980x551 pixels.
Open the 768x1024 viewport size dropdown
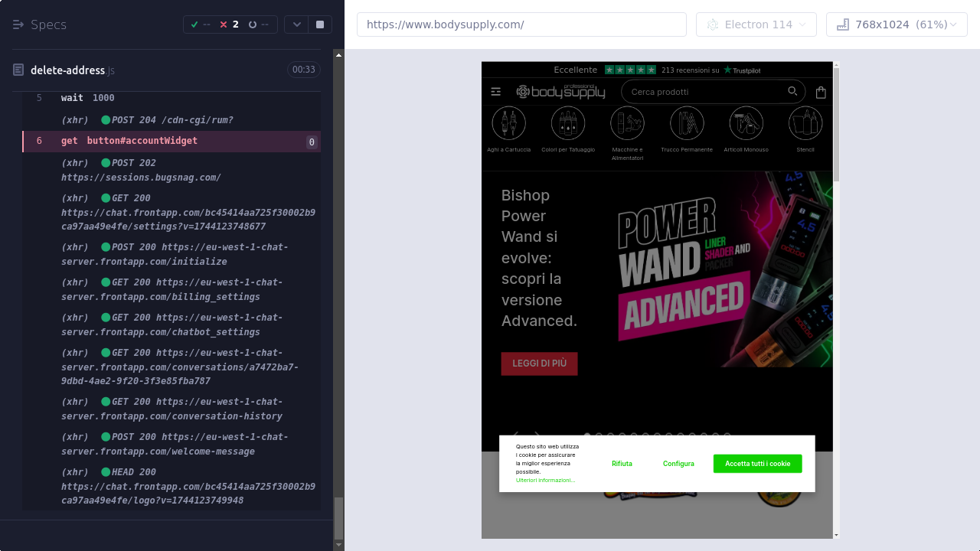point(897,24)
